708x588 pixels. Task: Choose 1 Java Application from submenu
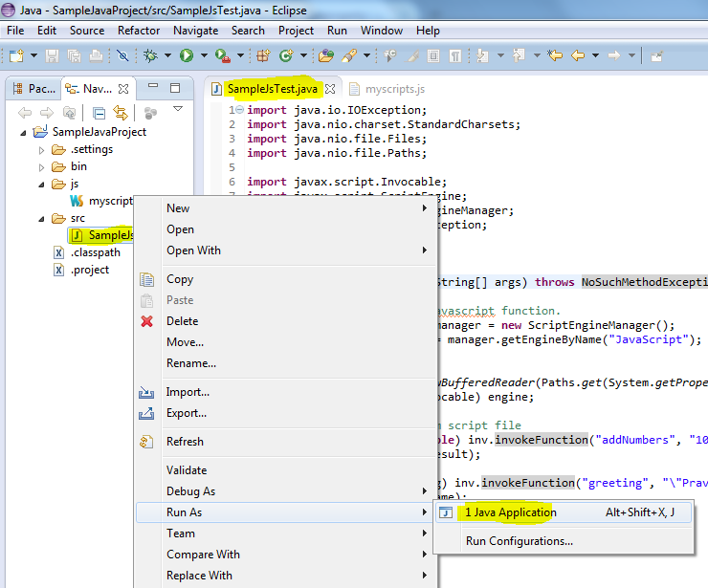coord(510,512)
